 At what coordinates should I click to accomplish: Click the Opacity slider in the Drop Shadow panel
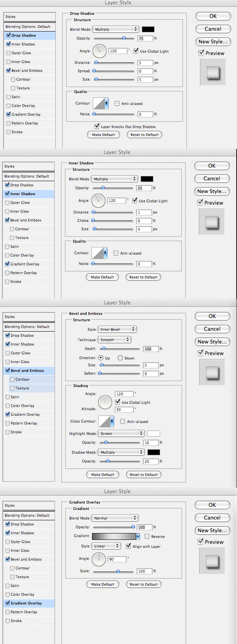[114, 38]
